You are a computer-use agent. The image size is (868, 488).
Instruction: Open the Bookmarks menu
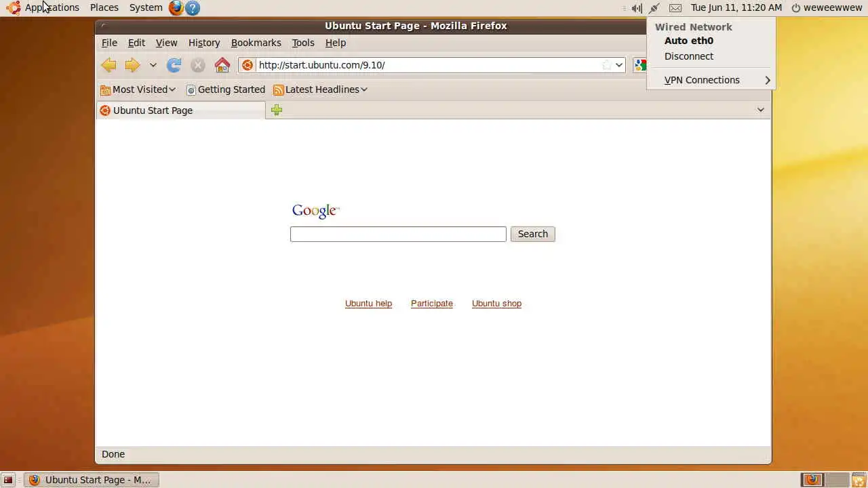[x=256, y=43]
